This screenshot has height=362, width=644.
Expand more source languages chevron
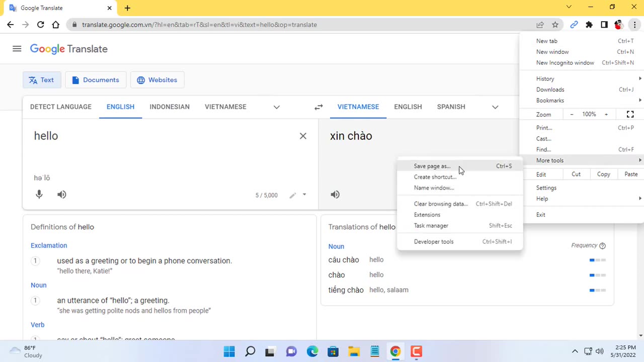[277, 107]
